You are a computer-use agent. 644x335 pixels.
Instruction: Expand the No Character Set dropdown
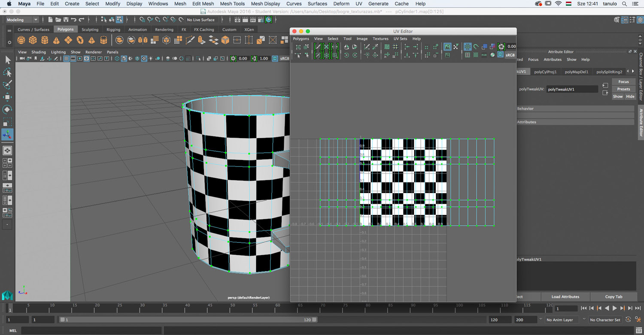point(605,320)
